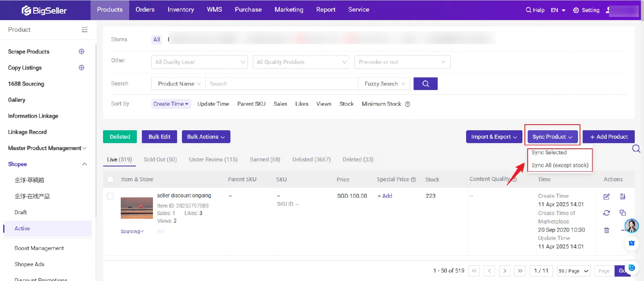Edit the seller discount ongoing product
Viewport: 644px width, 281px height.
[x=607, y=197]
